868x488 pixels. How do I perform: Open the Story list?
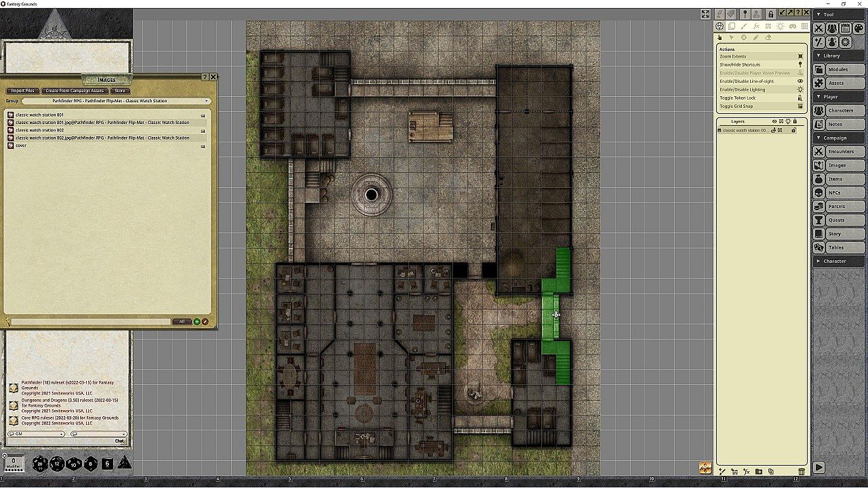[838, 234]
